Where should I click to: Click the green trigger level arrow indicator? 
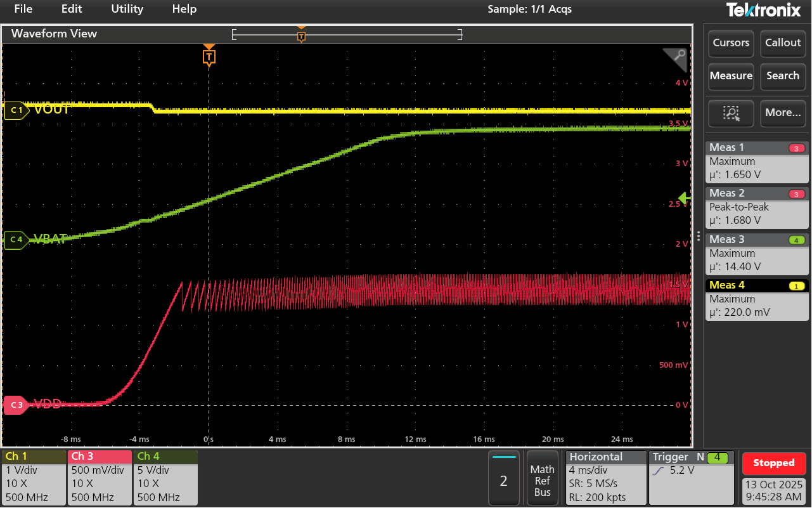pos(683,198)
